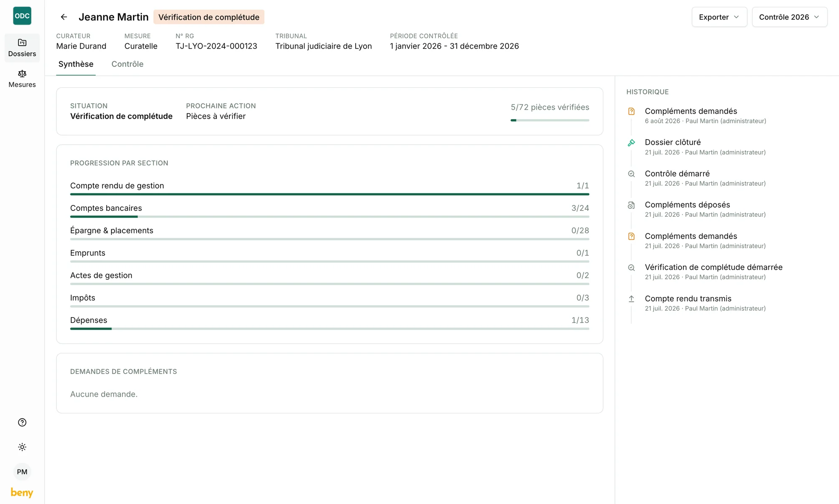Click the back arrow next to Jeanne Martin

(x=64, y=17)
